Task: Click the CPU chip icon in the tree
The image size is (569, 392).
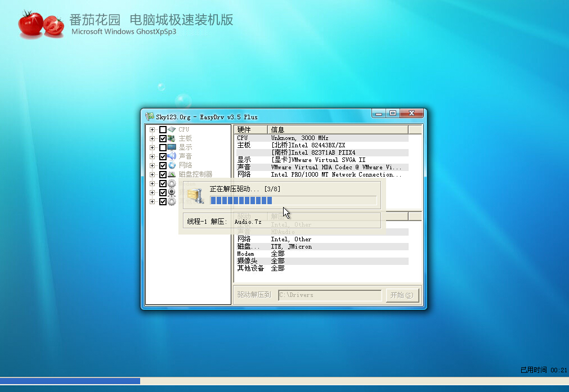Action: click(172, 129)
